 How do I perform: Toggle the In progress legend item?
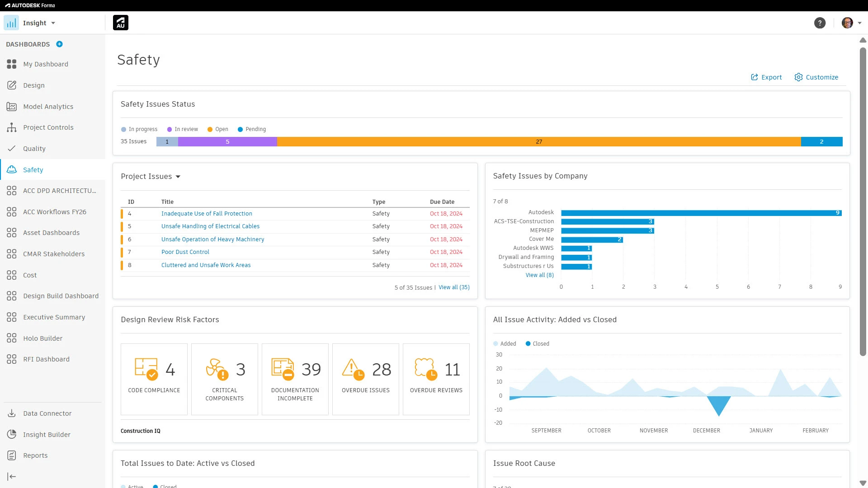coord(139,129)
